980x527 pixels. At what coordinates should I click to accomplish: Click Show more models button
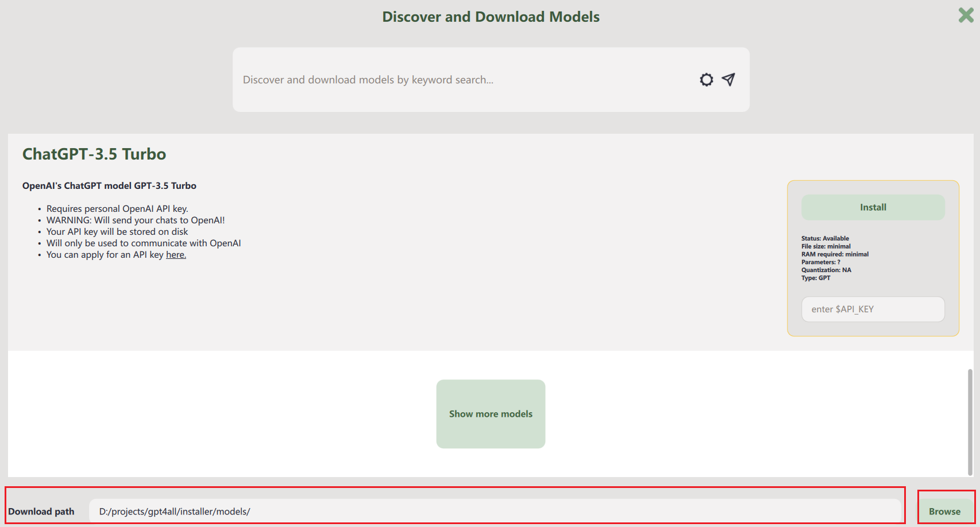[x=491, y=414]
